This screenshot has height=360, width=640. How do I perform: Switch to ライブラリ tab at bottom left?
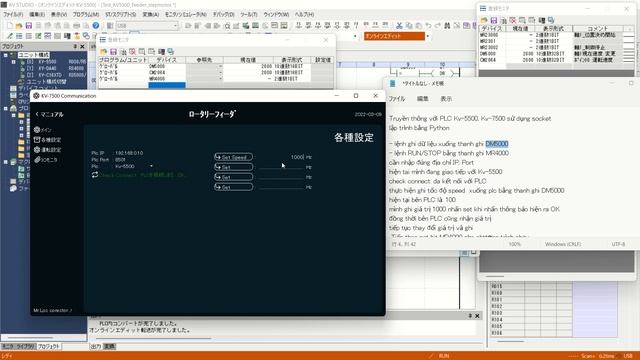coord(26,347)
